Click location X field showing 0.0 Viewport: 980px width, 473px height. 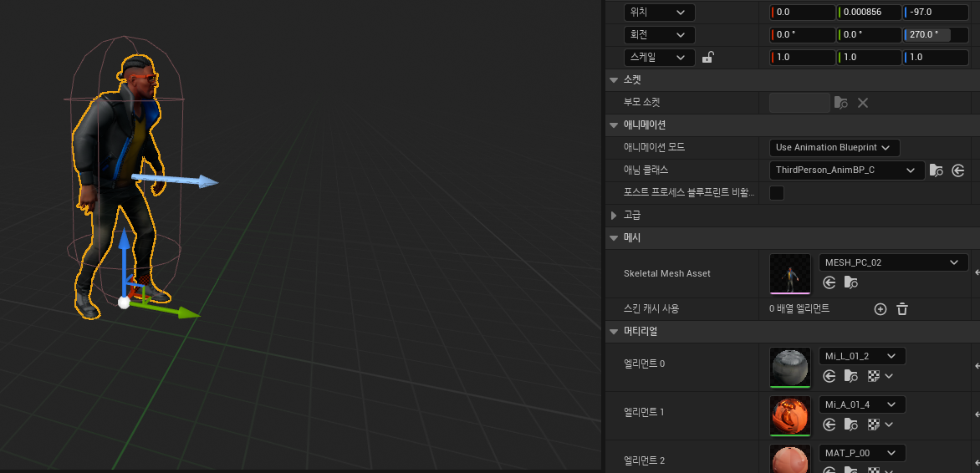click(x=803, y=12)
